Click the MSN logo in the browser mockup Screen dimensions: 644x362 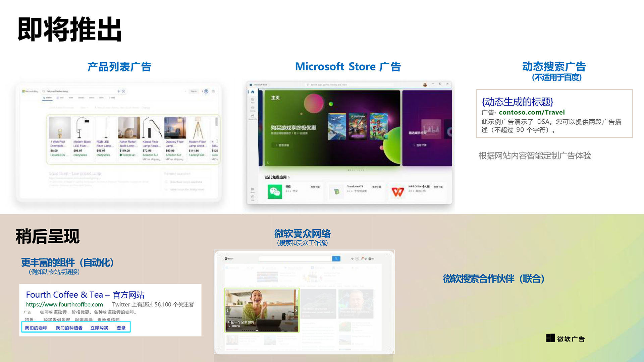229,259
